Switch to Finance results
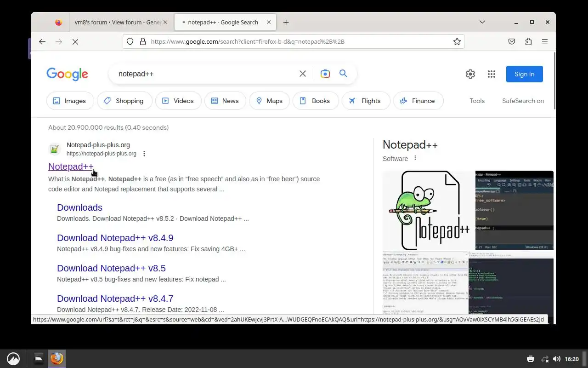588x368 pixels. [x=418, y=101]
